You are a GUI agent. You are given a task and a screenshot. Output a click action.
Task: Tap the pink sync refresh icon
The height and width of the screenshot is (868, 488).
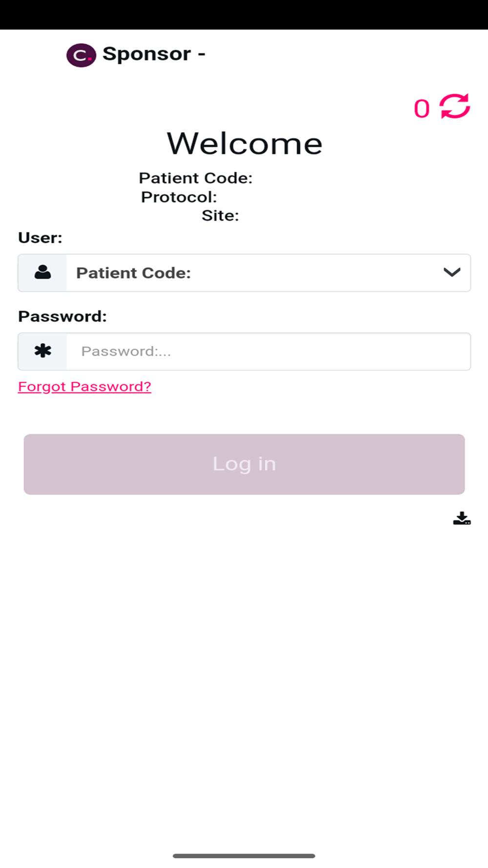(x=454, y=106)
